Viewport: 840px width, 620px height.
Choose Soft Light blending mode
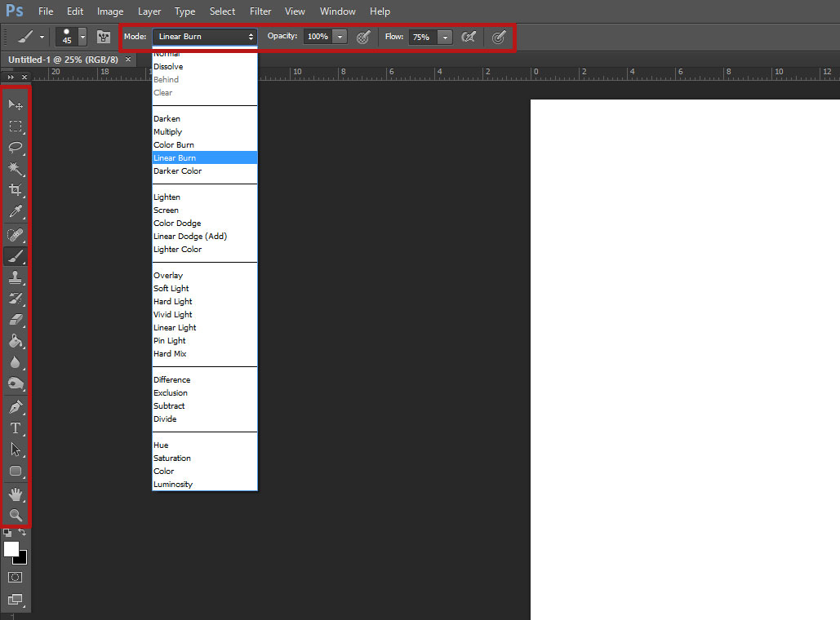coord(205,288)
